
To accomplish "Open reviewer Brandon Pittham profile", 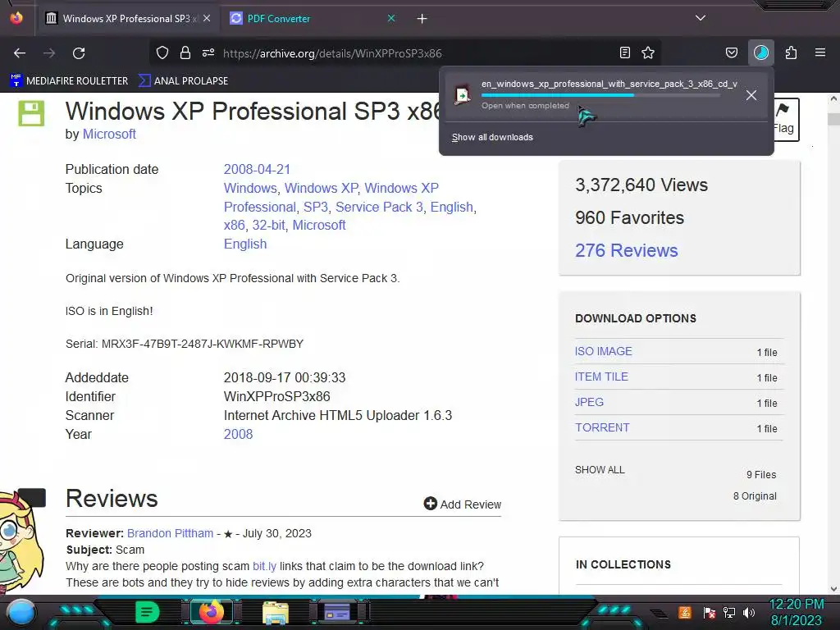I will click(x=170, y=533).
